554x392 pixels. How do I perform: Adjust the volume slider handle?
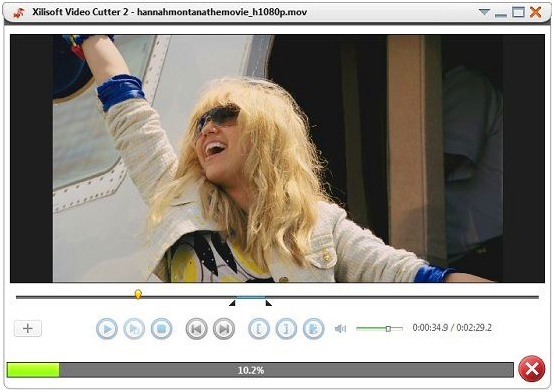click(388, 329)
